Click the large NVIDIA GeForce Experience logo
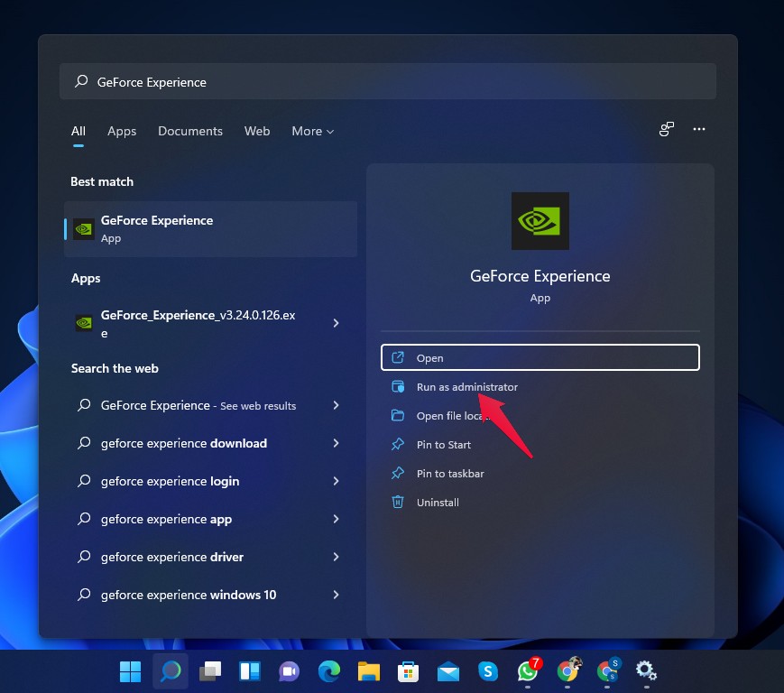Screen dimensions: 784x693 [540, 221]
